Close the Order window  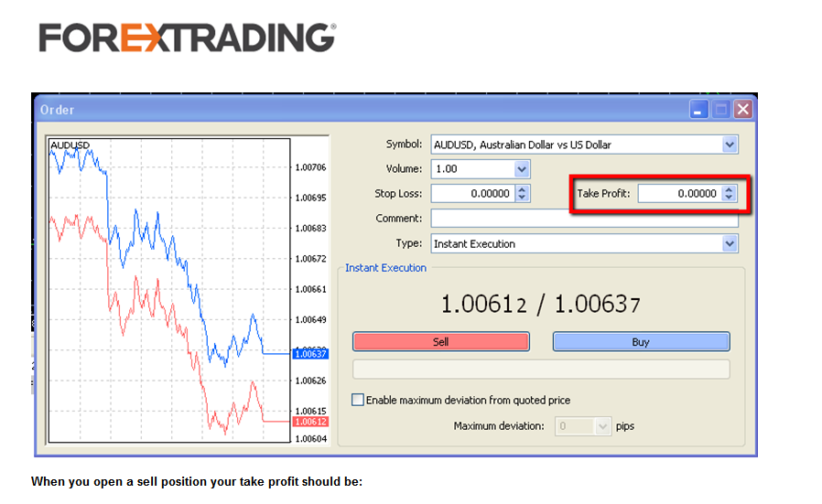(x=742, y=110)
